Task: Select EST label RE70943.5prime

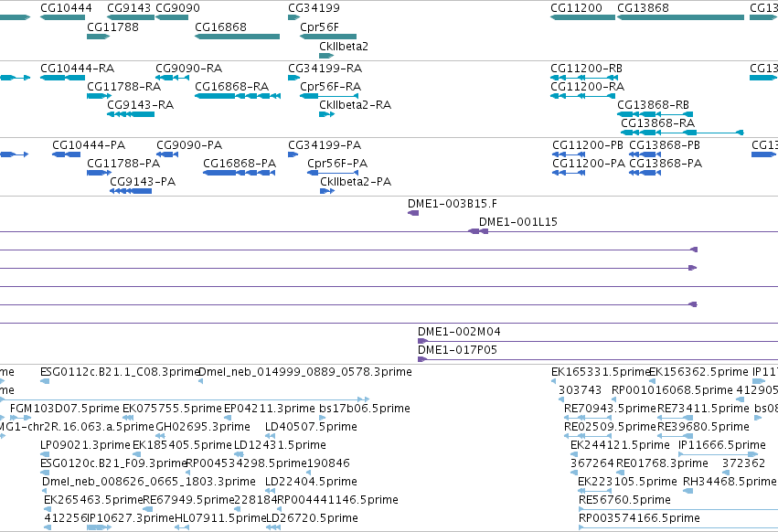Action: click(610, 409)
